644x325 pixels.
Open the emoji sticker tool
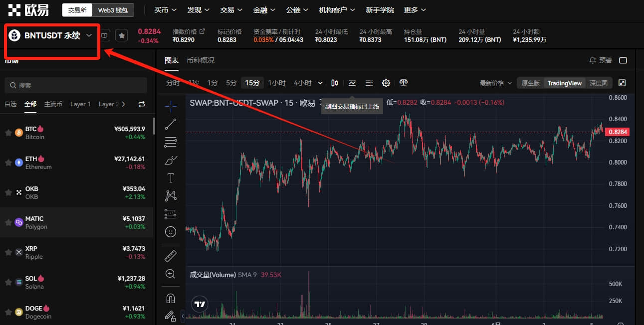click(x=171, y=232)
